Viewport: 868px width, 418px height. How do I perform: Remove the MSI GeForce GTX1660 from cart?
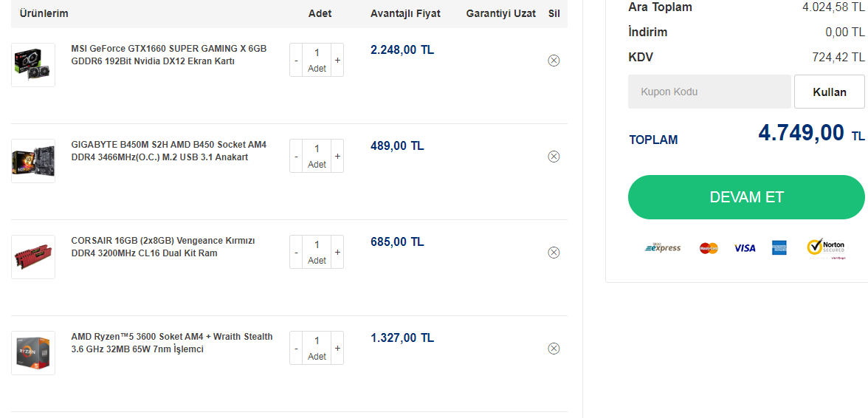click(x=554, y=61)
